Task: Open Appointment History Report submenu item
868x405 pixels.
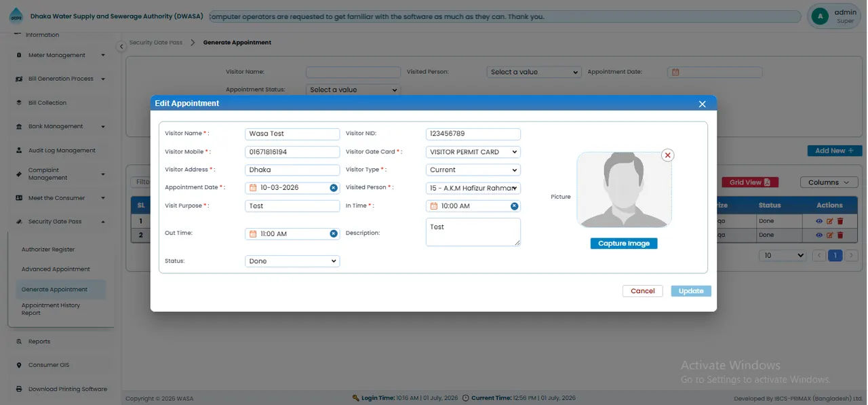Action: 51,309
